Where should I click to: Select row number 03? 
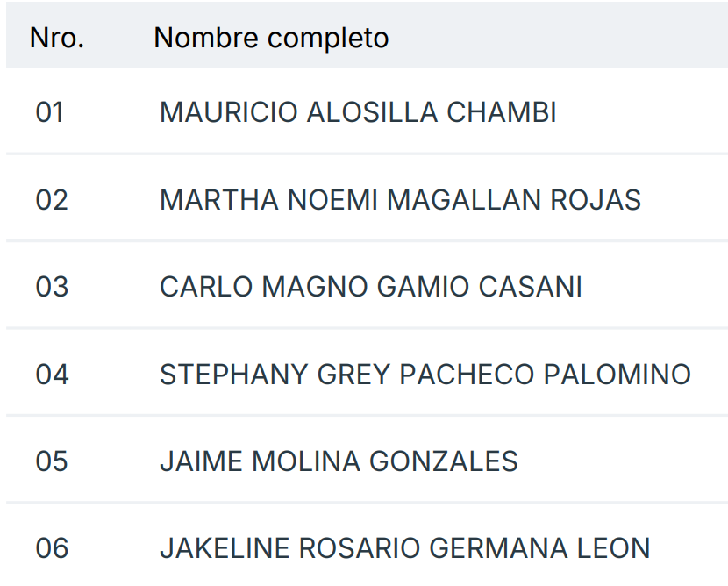click(x=52, y=287)
